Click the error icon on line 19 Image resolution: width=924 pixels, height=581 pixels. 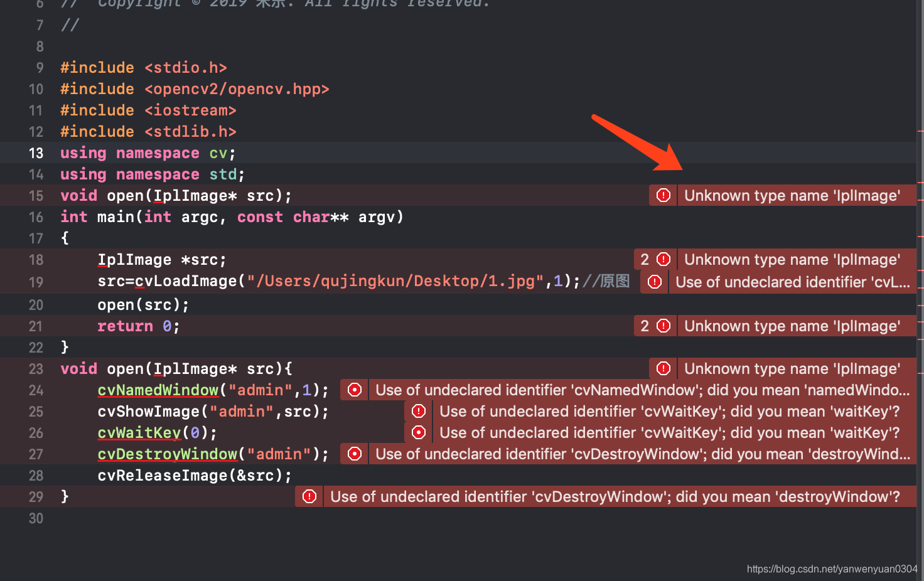(x=655, y=282)
